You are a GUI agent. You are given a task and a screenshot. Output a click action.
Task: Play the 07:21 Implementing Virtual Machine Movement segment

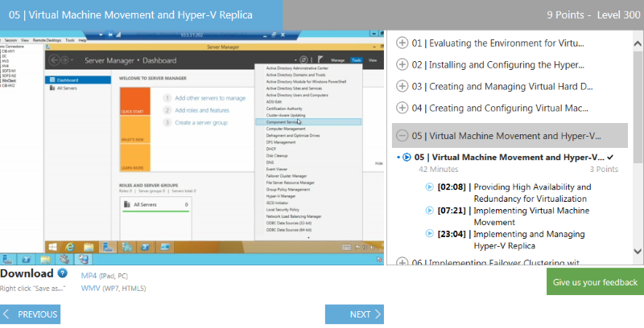pyautogui.click(x=430, y=211)
